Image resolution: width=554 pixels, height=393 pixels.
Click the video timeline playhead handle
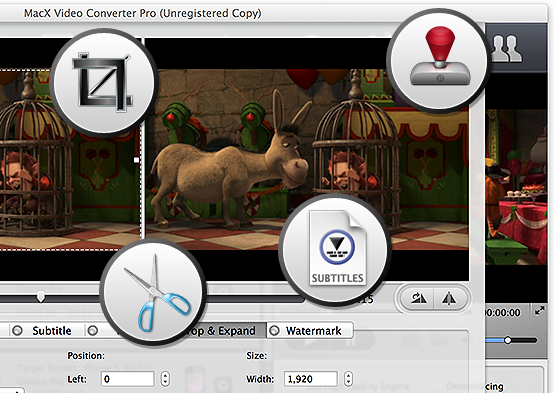pos(41,297)
